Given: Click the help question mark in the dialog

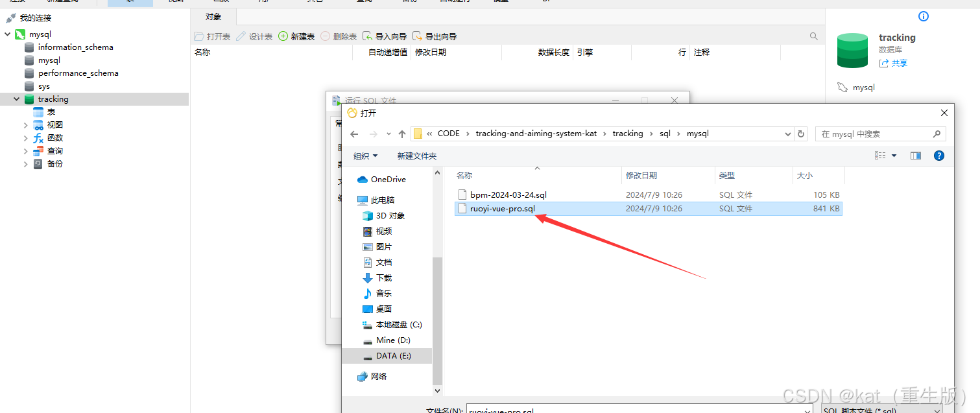Looking at the screenshot, I should [938, 155].
